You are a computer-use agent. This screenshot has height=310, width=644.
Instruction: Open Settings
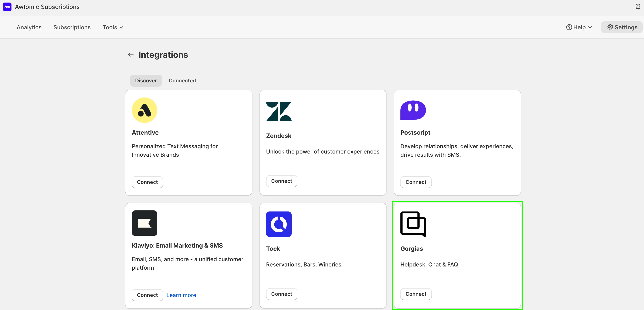click(x=622, y=27)
